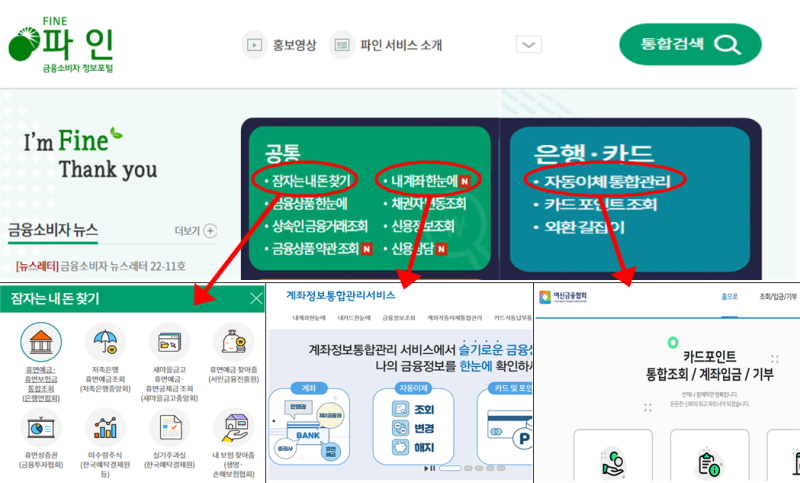800x483 pixels.
Task: Click 신용상담 link in 공통 menu
Action: (414, 248)
